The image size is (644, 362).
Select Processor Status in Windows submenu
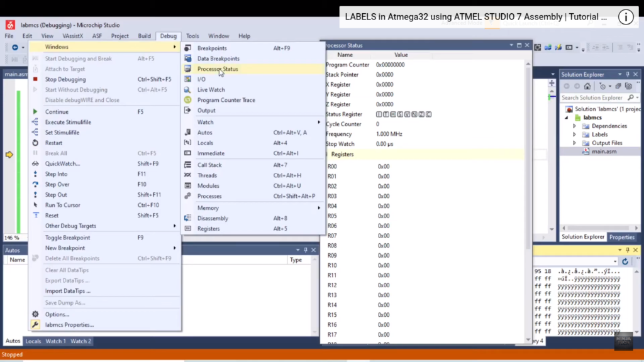click(253, 69)
